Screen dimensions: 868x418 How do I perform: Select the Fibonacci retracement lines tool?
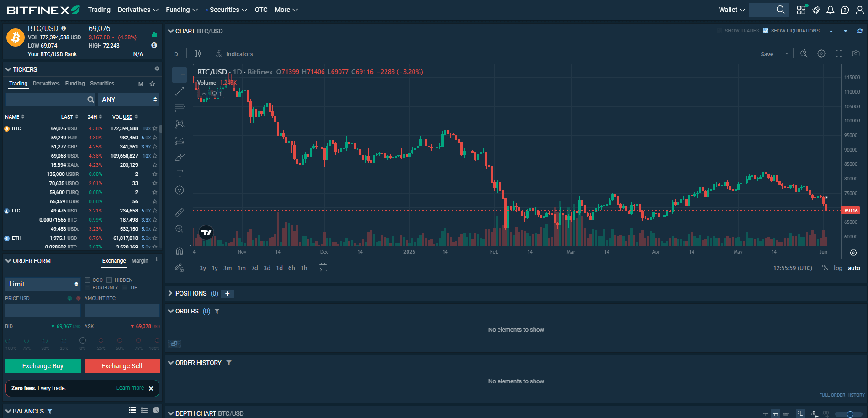coord(180,108)
